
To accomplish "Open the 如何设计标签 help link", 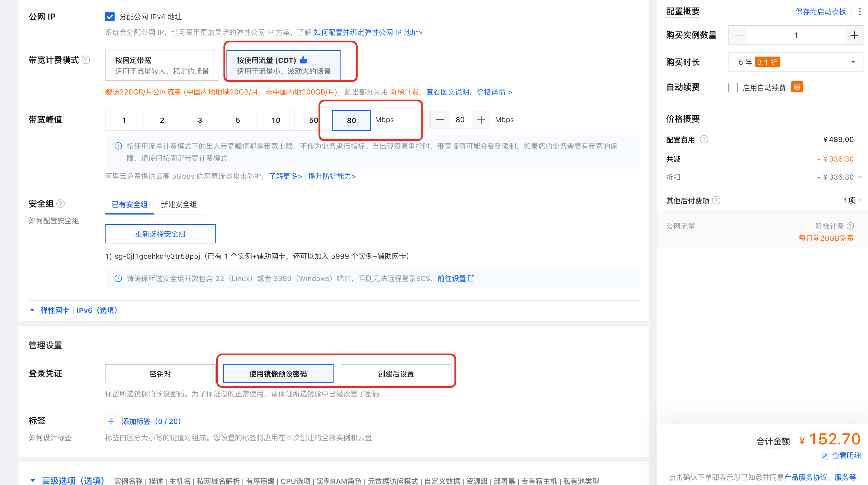I will pos(50,438).
